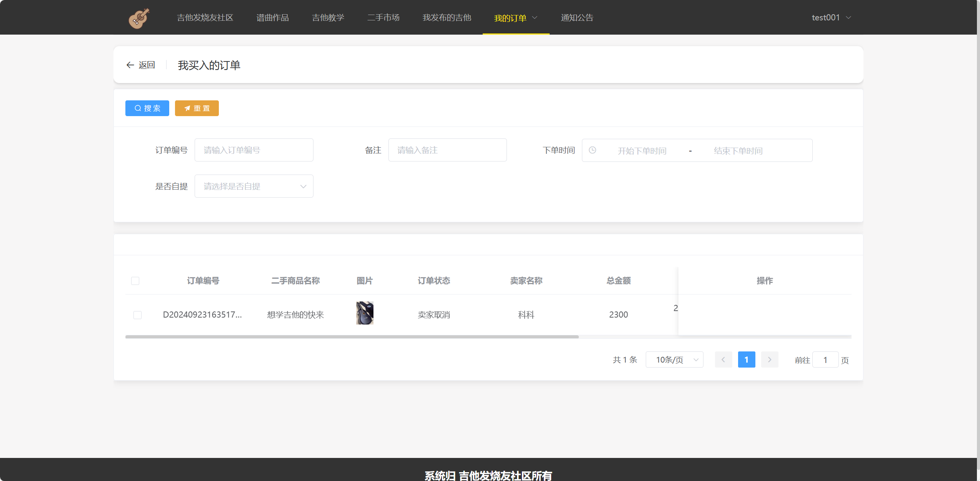Click the guitar product thumbnail
Image resolution: width=980 pixels, height=481 pixels.
click(365, 313)
